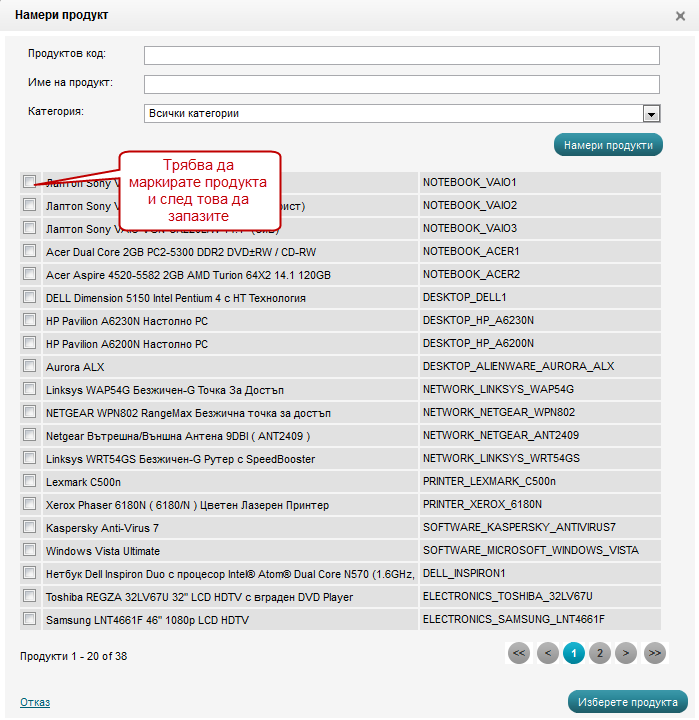The width and height of the screenshot is (699, 720).
Task: Click the Отказ cancel link
Action: coord(34,702)
